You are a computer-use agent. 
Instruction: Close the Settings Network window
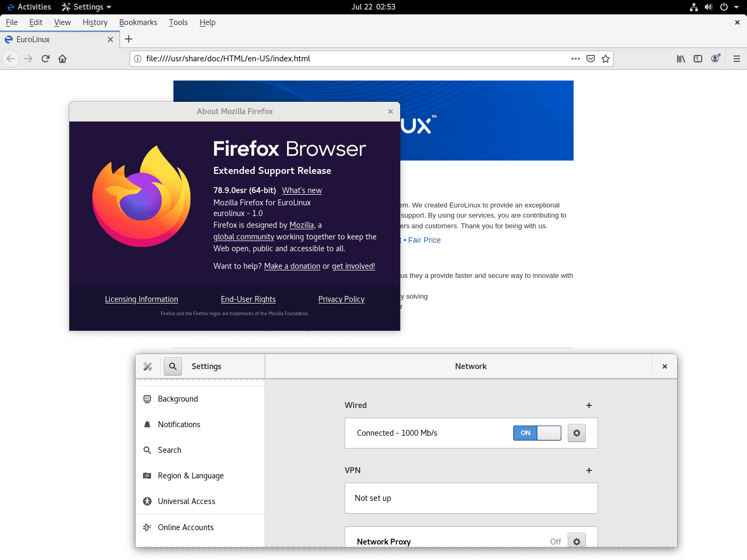665,366
